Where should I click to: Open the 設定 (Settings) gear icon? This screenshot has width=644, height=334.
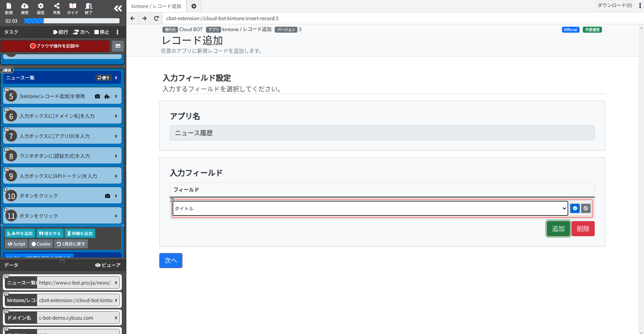[x=41, y=9]
